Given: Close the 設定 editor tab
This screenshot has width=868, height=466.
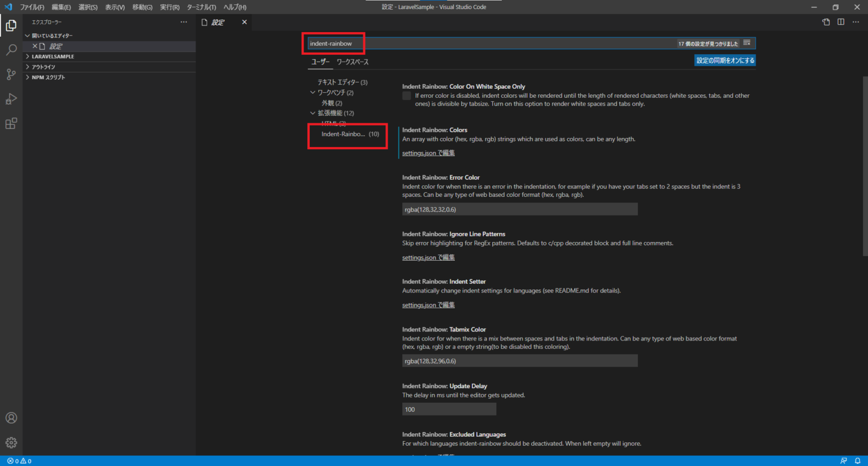Looking at the screenshot, I should pos(244,22).
